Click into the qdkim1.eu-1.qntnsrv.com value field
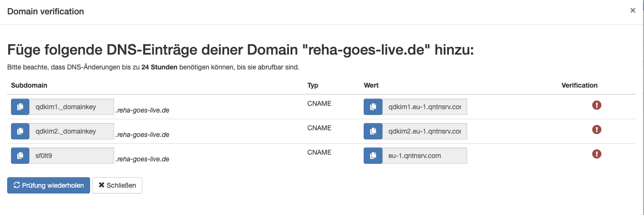Viewport: 644px width, 215px height. point(424,107)
